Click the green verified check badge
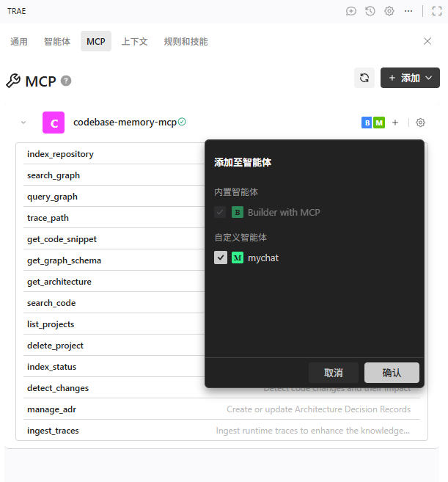448x482 pixels. [x=182, y=122]
